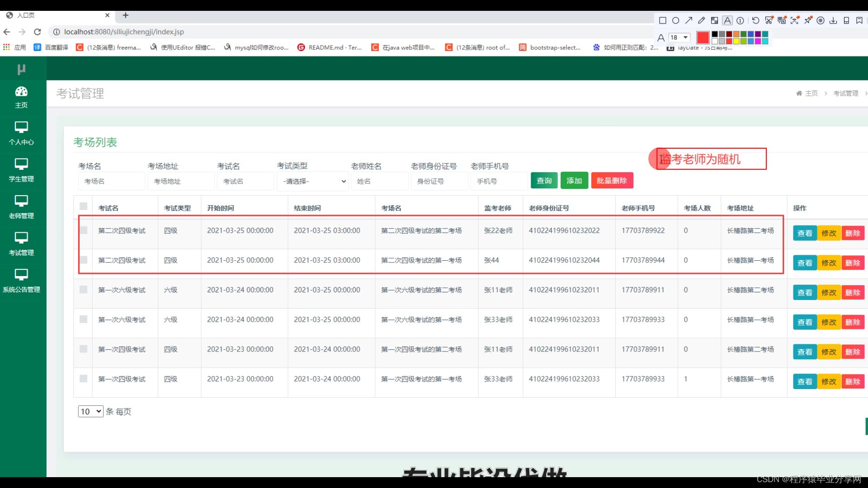868x488 pixels.
Task: Click the bookmark icon in screenshot toolbar
Action: (859, 20)
